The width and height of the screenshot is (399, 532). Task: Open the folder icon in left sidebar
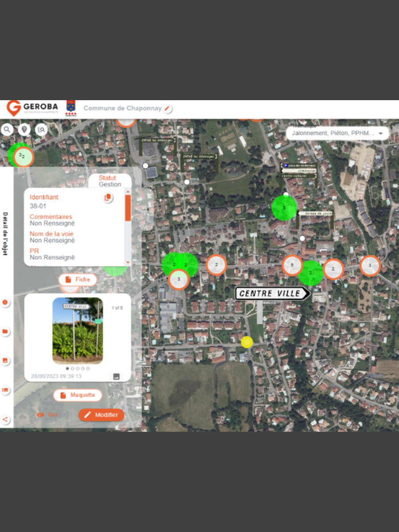coord(5,332)
